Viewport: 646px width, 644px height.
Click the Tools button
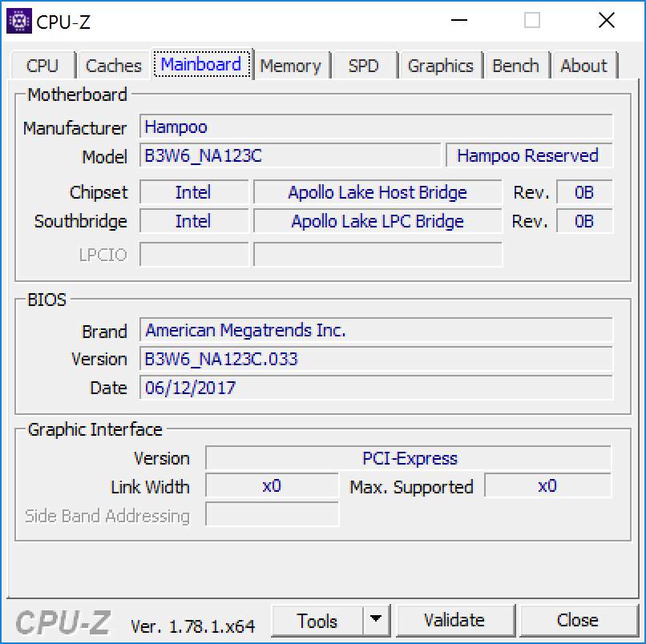pos(317,621)
